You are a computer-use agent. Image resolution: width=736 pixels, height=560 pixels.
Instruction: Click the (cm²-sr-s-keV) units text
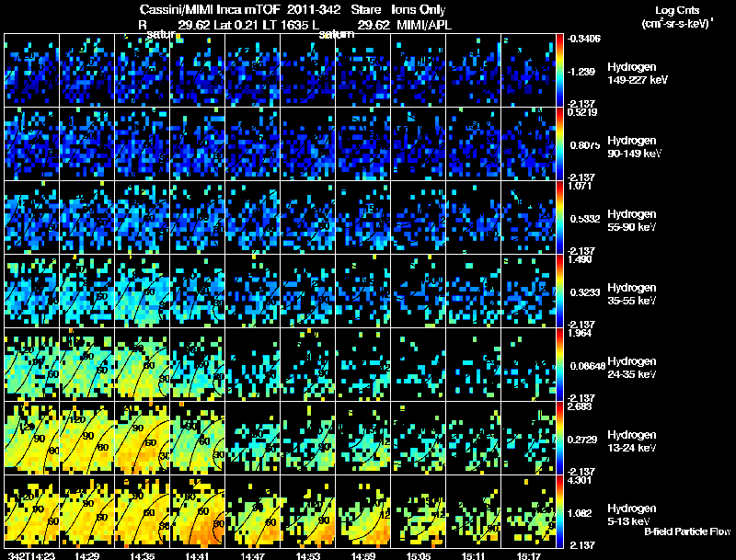coord(678,24)
